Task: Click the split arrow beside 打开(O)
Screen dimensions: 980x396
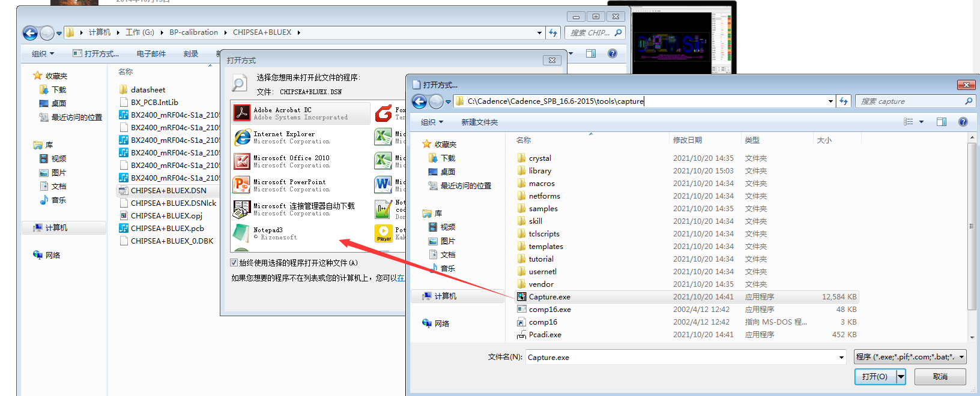Action: [901, 377]
